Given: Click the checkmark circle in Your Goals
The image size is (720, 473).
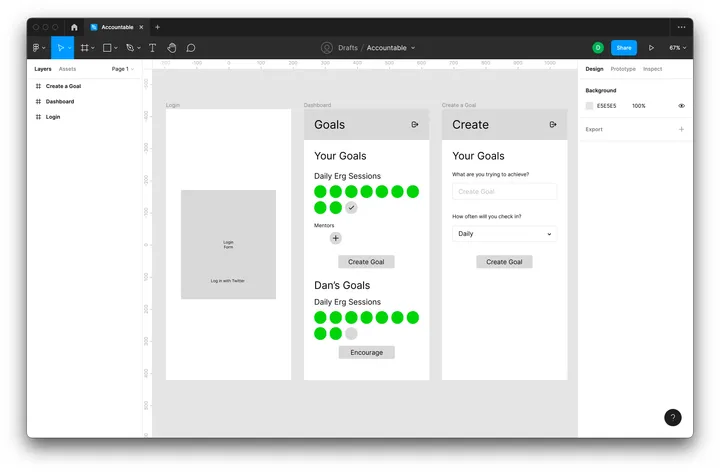Looking at the screenshot, I should pyautogui.click(x=351, y=208).
